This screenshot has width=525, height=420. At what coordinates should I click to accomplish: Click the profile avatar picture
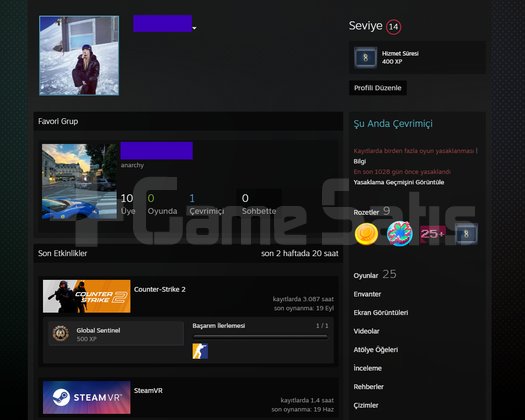point(79,56)
